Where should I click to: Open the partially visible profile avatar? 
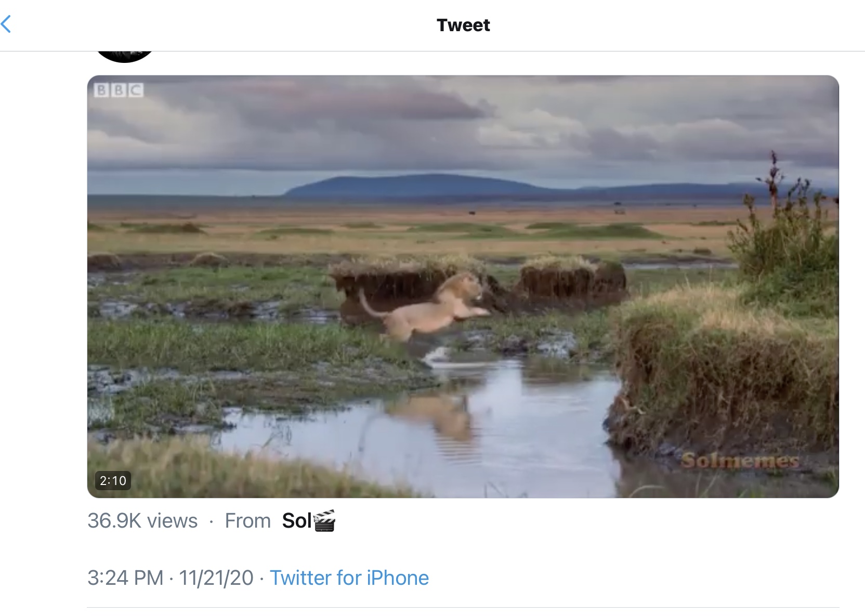pos(125,56)
